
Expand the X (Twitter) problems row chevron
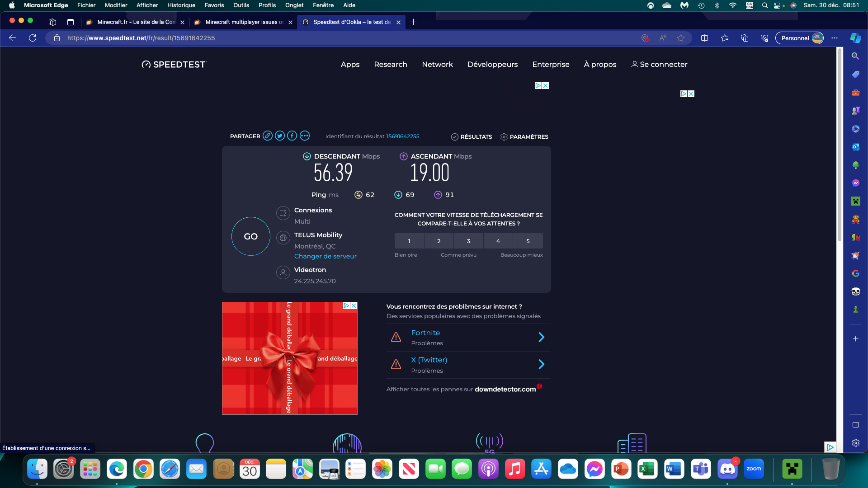point(541,364)
